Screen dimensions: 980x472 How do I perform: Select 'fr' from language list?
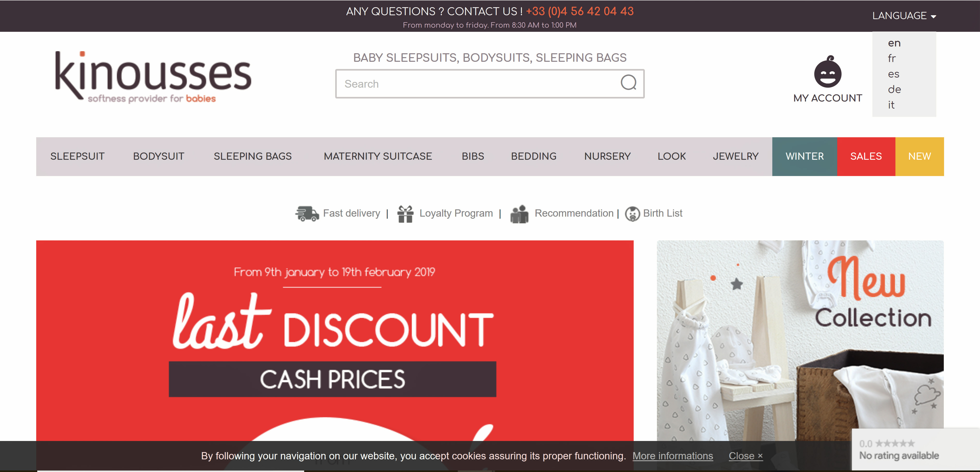[x=892, y=58]
